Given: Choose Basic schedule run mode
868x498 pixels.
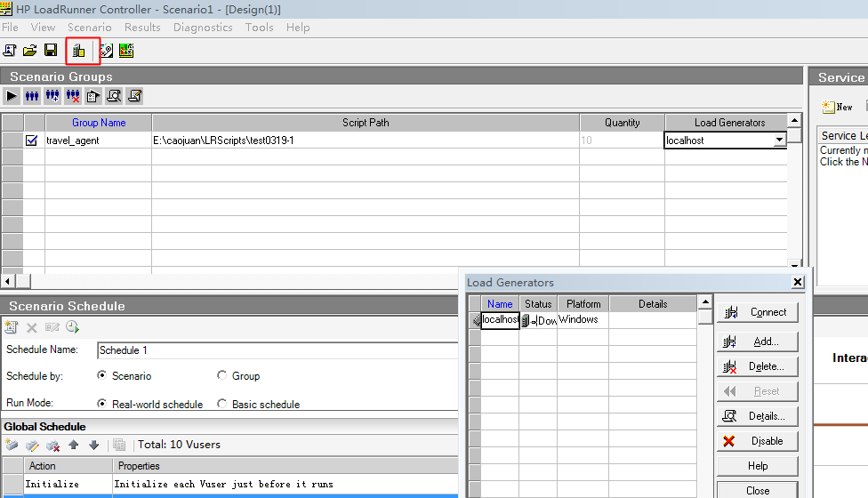Looking at the screenshot, I should [x=221, y=404].
